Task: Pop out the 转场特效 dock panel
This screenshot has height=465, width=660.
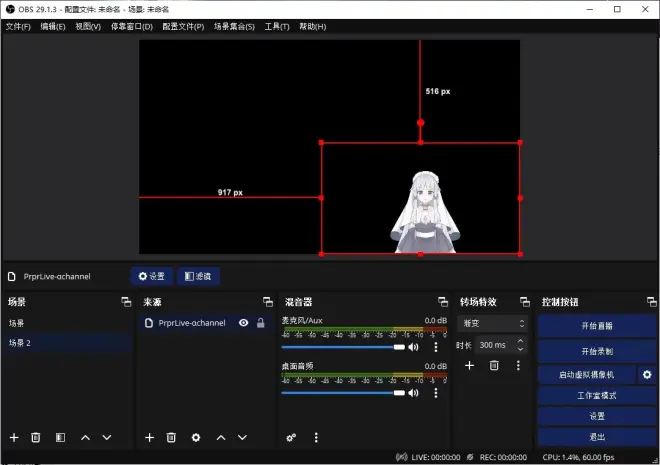Action: [524, 302]
